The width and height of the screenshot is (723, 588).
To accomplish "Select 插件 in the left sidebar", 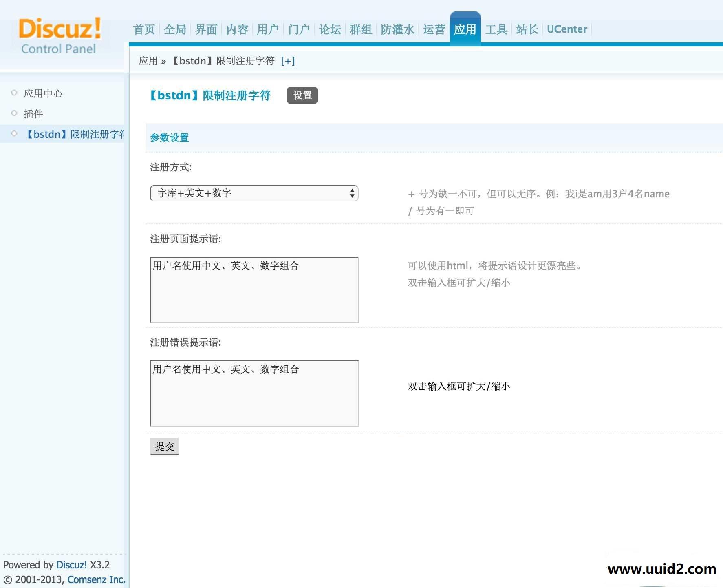I will 34,114.
